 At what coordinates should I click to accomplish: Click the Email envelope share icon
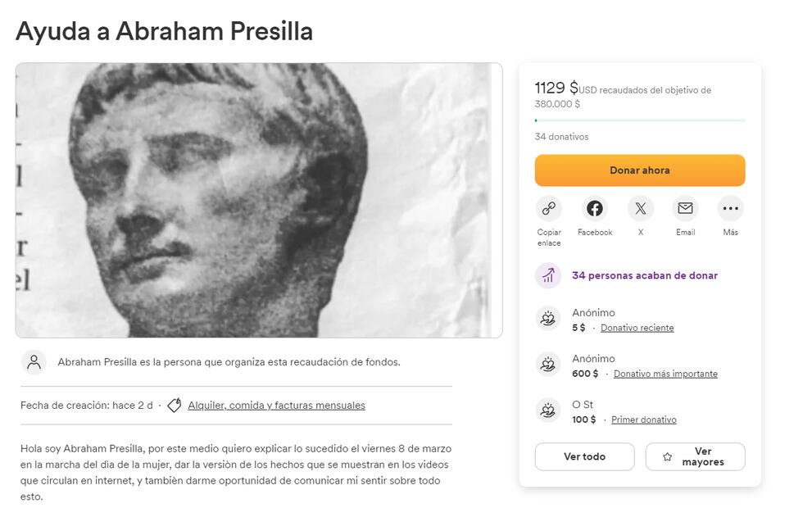[x=685, y=208]
